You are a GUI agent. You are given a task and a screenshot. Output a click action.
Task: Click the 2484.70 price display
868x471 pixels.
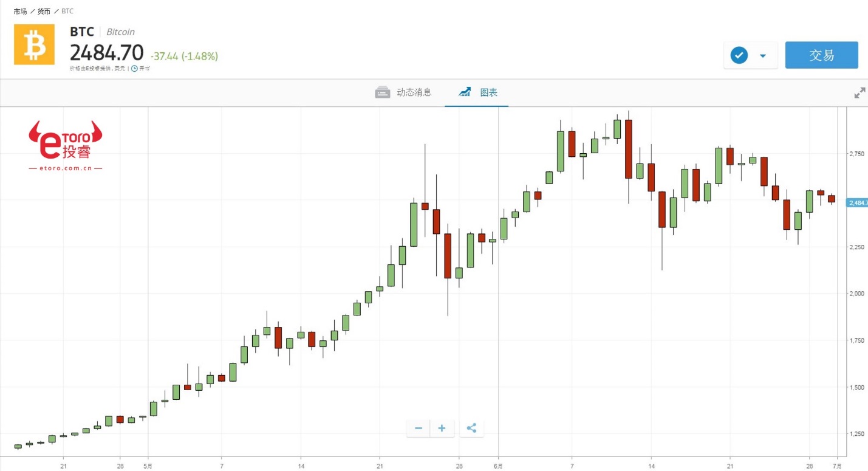point(107,53)
